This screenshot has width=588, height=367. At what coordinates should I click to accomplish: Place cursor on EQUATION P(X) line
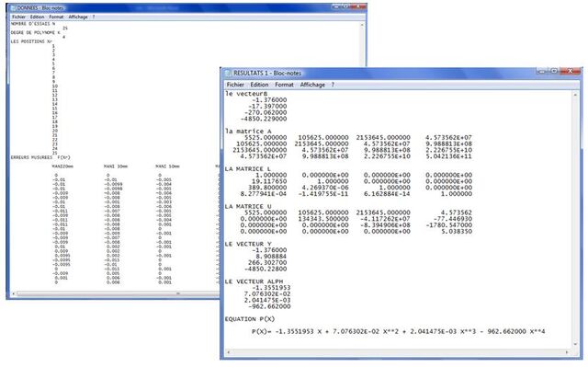click(250, 319)
